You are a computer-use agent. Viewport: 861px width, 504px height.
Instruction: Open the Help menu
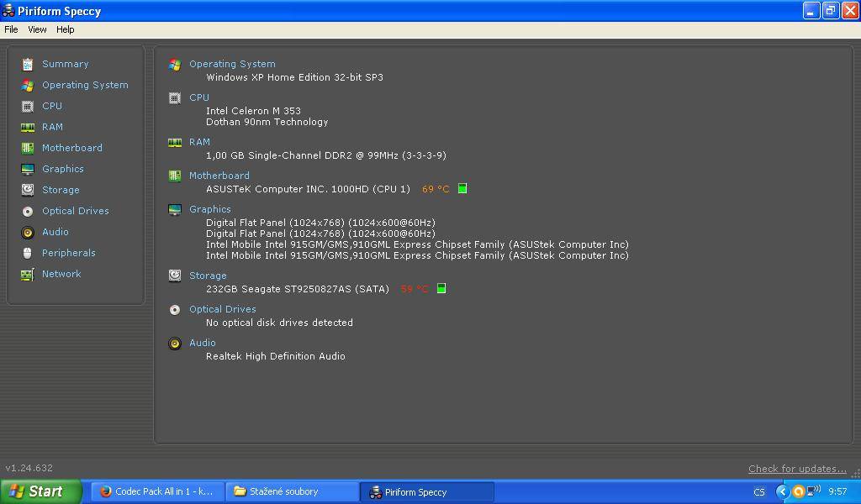(x=66, y=29)
